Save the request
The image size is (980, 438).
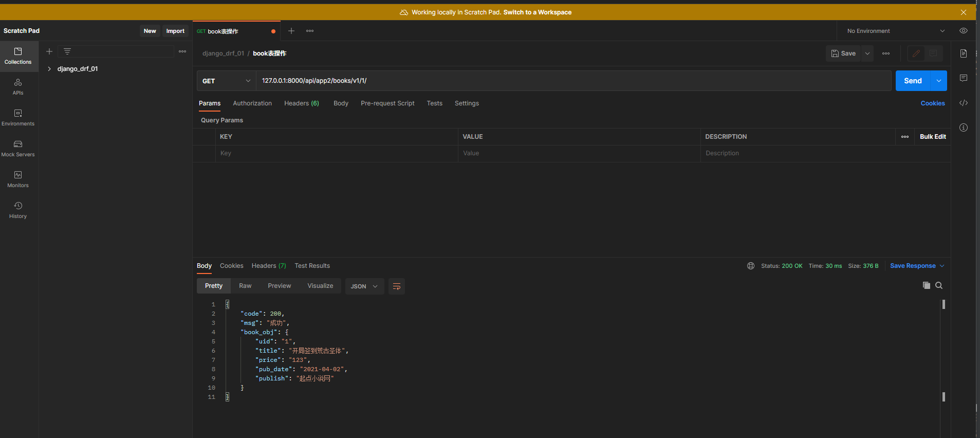click(x=843, y=53)
